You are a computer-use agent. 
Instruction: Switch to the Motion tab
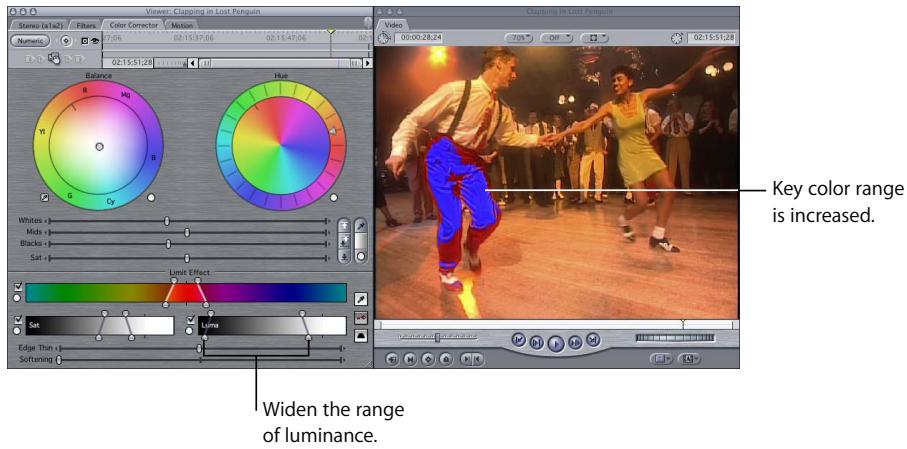click(x=182, y=25)
